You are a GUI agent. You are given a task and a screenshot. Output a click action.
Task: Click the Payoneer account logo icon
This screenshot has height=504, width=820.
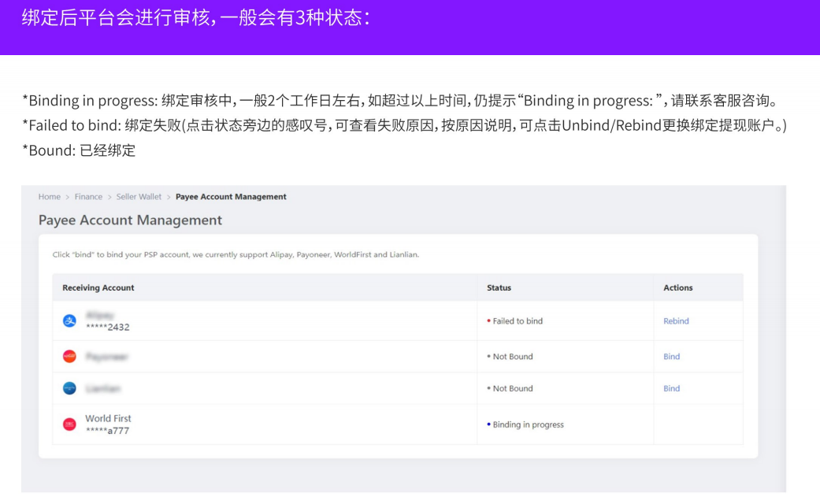pos(69,357)
